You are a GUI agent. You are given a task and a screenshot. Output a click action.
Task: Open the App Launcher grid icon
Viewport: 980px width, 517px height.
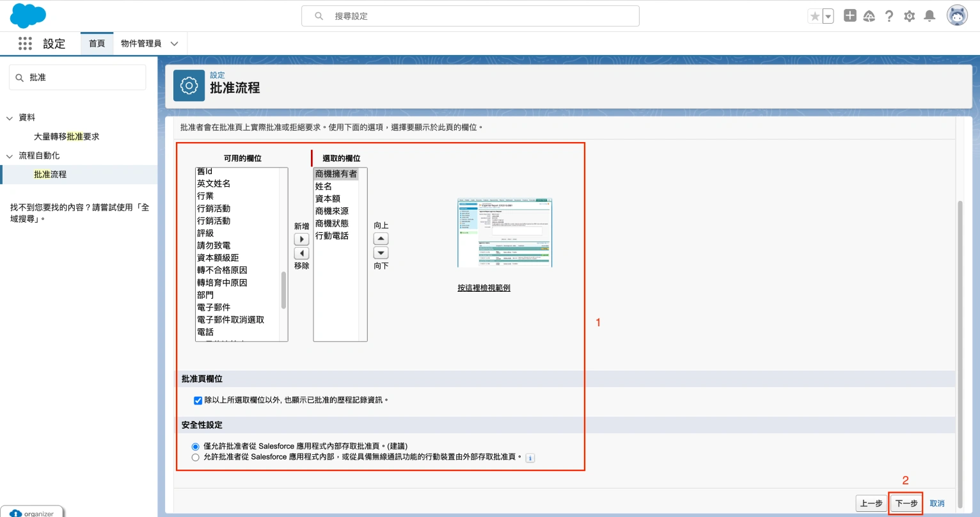pyautogui.click(x=25, y=44)
